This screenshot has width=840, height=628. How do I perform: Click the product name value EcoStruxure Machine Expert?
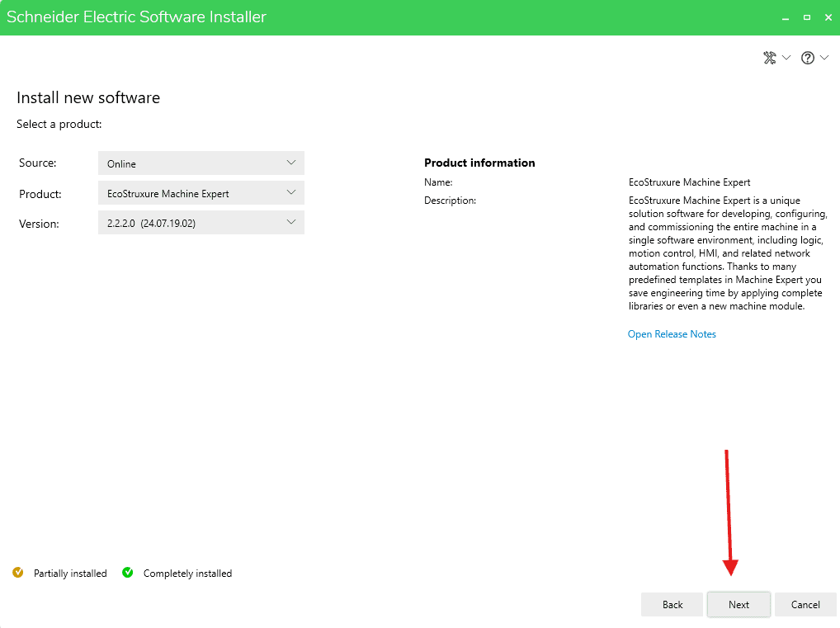click(x=690, y=182)
